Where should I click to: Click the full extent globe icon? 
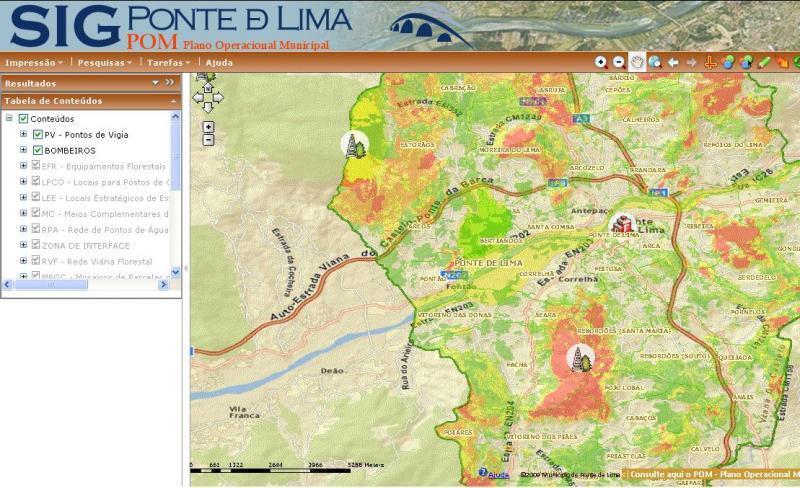pos(655,62)
